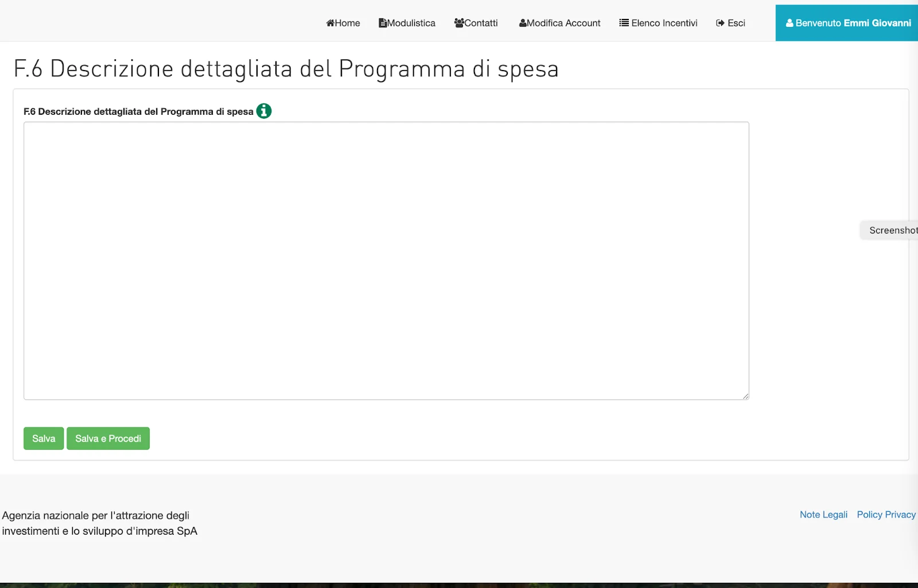The width and height of the screenshot is (918, 588).
Task: Click Salva e Procedi
Action: (x=108, y=438)
